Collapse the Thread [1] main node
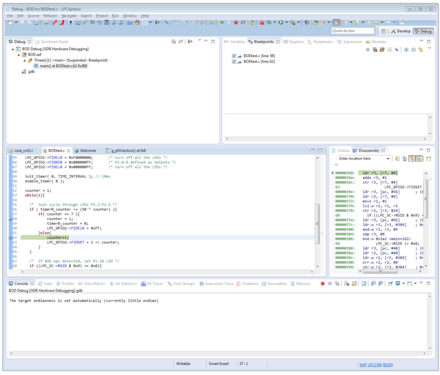Screen dimensions: 440x375 point(25,60)
